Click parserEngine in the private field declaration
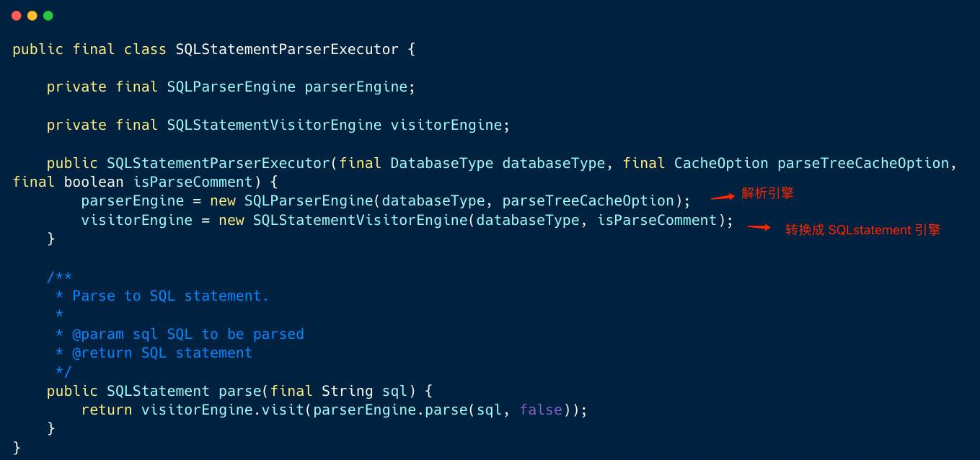The width and height of the screenshot is (980, 460). coord(356,87)
